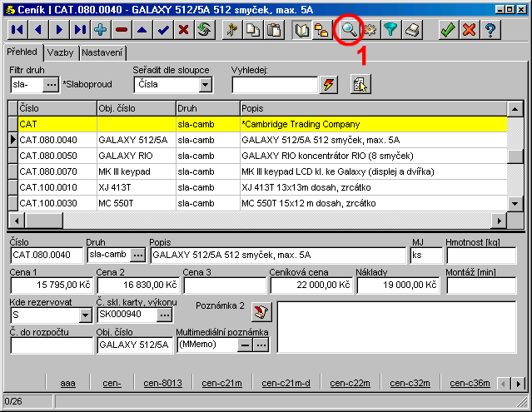Expand the 'Kde rezervovat' dropdown

[84, 315]
